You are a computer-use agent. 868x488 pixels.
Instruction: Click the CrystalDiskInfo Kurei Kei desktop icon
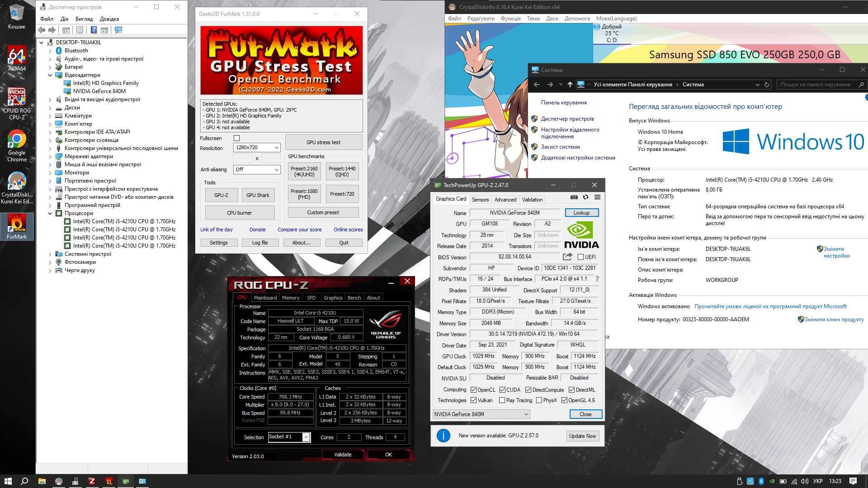[x=17, y=188]
